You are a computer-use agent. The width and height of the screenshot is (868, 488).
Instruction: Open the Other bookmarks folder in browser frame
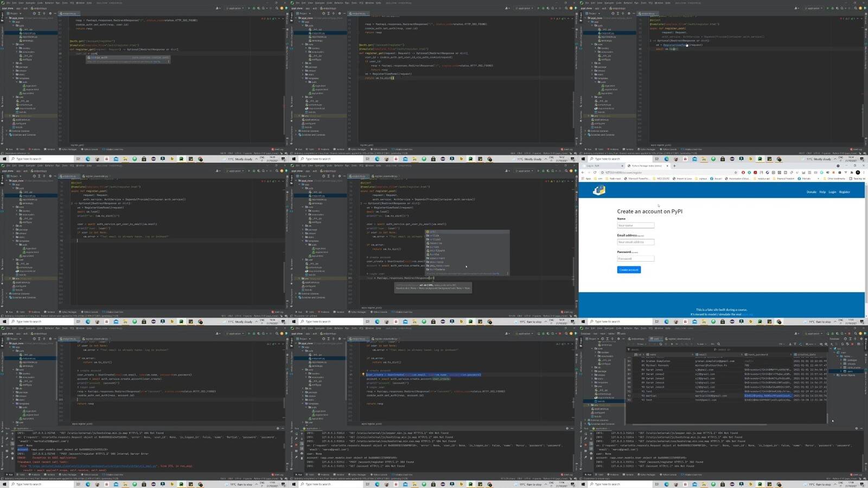834,179
